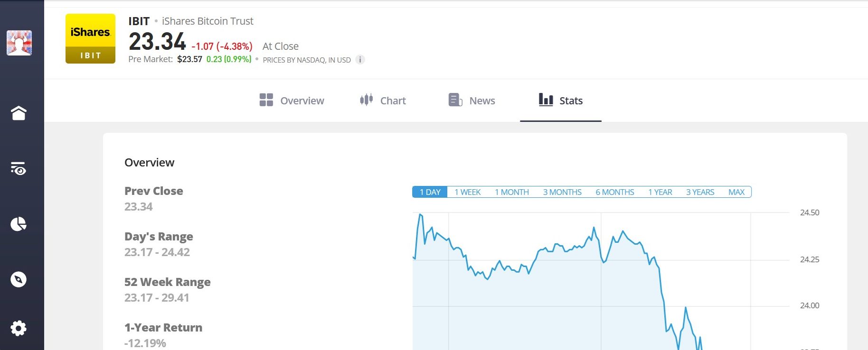This screenshot has width=868, height=350.
Task: Switch to the Overview tab
Action: [x=292, y=100]
